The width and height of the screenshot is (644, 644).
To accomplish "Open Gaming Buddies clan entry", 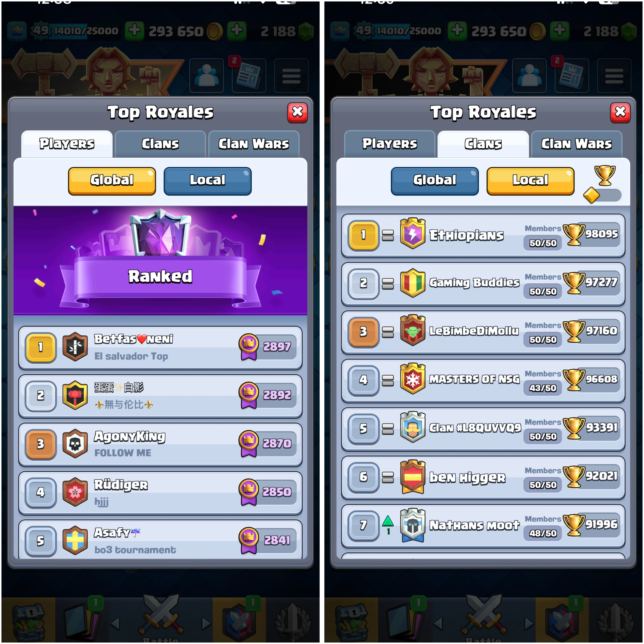I will [x=483, y=284].
